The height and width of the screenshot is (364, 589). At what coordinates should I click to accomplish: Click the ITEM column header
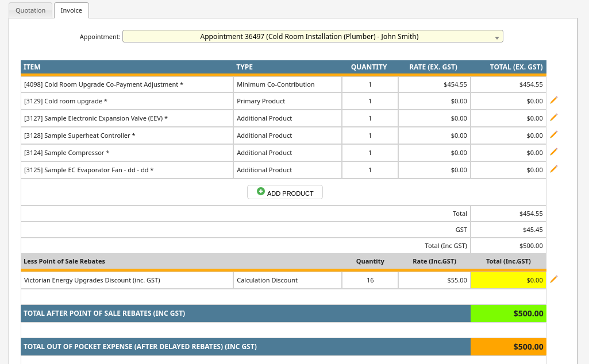[x=32, y=67]
